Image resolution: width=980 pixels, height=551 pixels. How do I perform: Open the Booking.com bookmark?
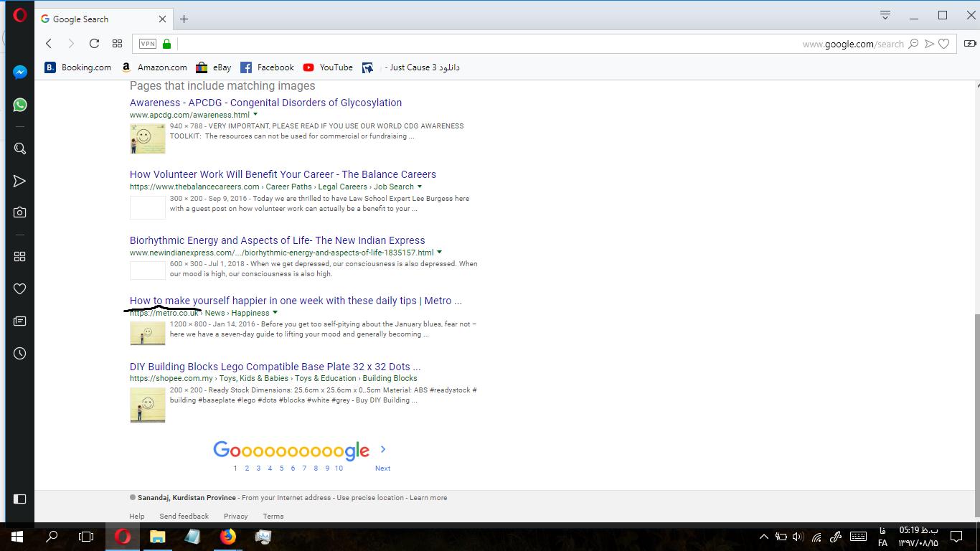78,67
